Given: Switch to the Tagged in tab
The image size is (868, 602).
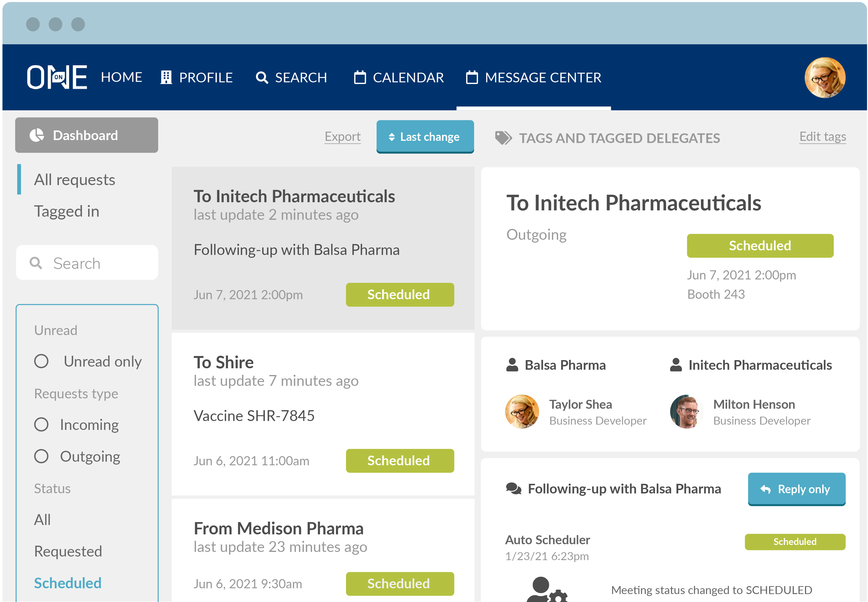Looking at the screenshot, I should pyautogui.click(x=67, y=211).
